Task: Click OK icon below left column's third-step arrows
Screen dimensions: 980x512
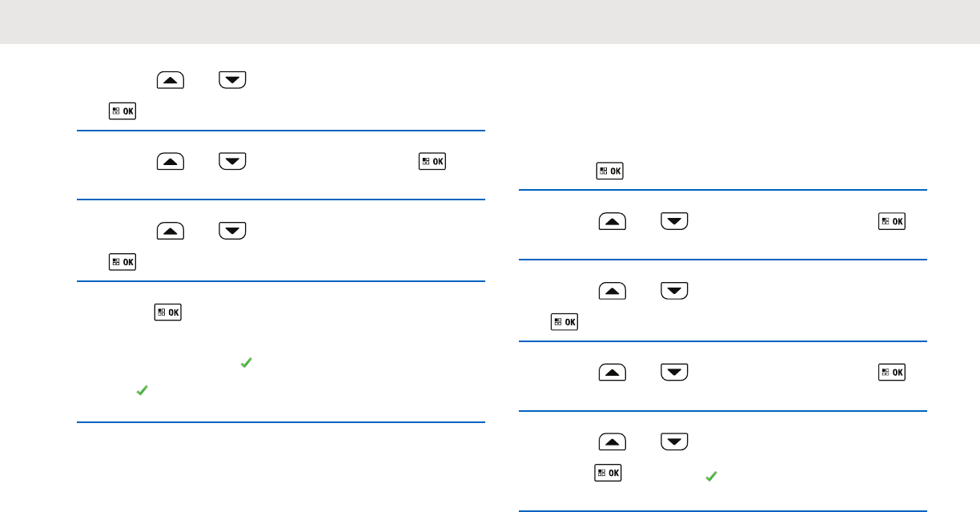Action: pyautogui.click(x=122, y=262)
